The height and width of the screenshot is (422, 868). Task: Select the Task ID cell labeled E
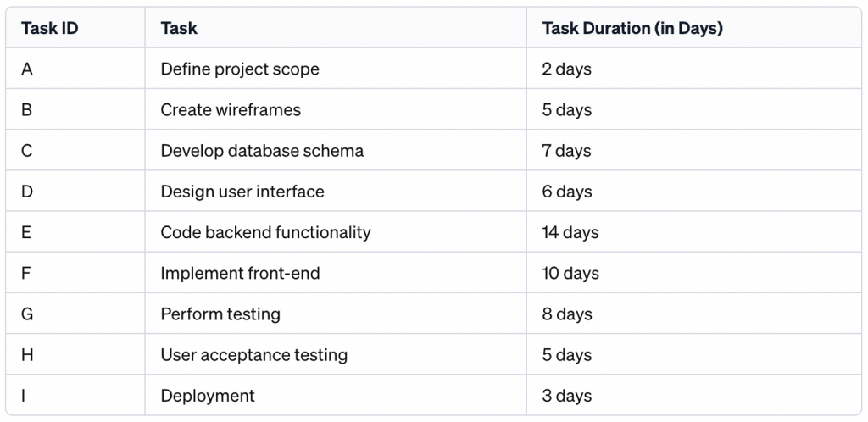26,232
